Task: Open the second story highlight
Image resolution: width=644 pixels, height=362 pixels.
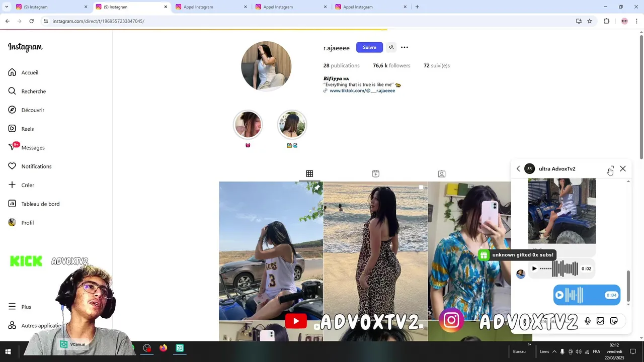Action: click(292, 125)
